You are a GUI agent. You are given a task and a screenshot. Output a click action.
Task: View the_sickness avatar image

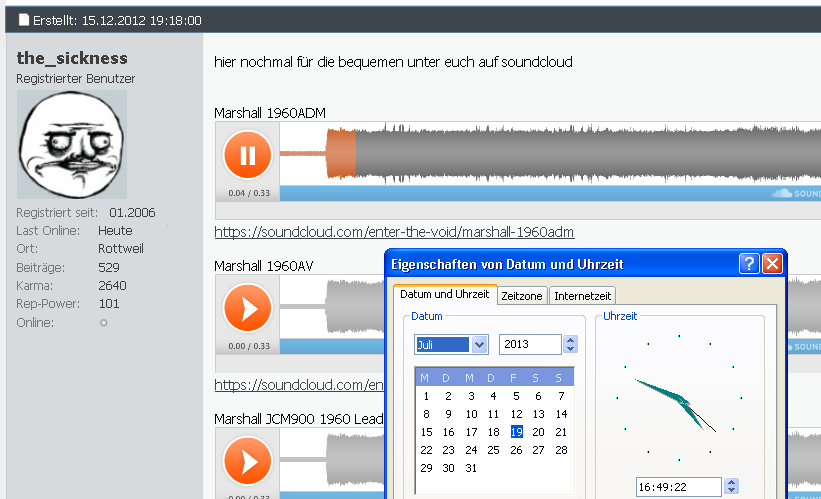pos(72,145)
